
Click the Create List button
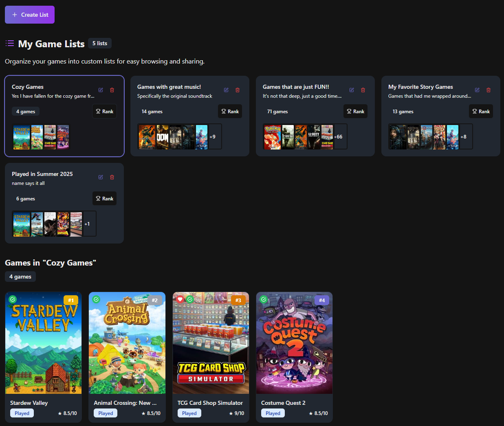(30, 15)
